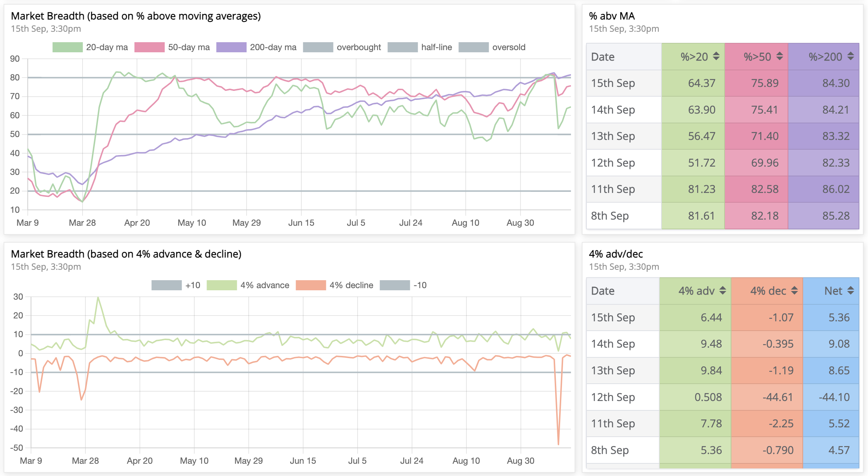Click Market Breadth 4% advance & decline title
Image resolution: width=868 pixels, height=476 pixels.
(x=126, y=254)
